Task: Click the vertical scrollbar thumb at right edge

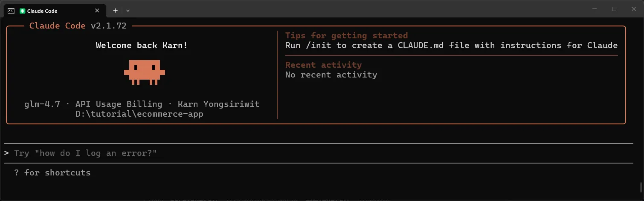Action: (x=641, y=187)
